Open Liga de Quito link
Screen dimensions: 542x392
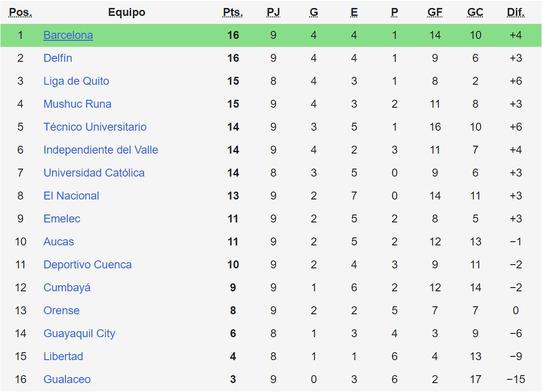pos(76,81)
